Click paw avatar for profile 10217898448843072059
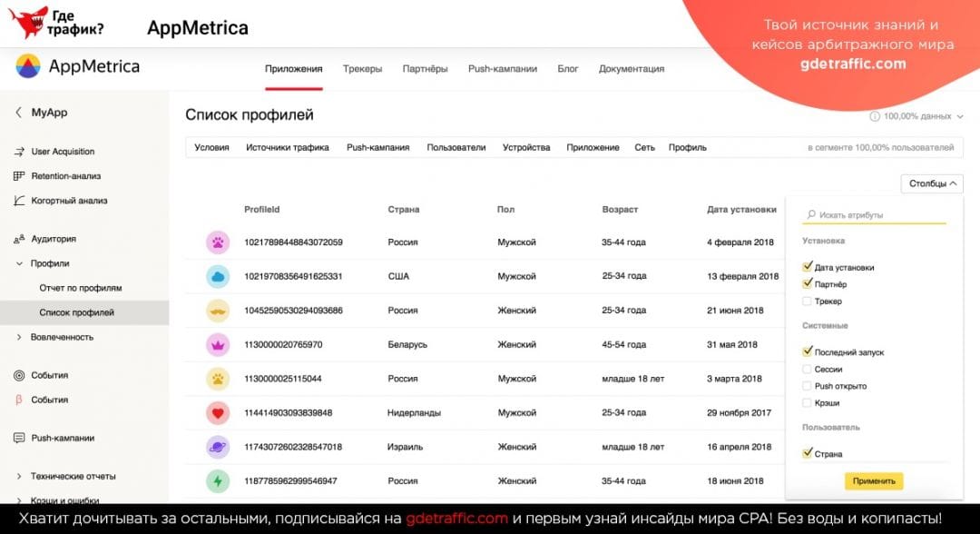The image size is (980, 534). pos(218,242)
